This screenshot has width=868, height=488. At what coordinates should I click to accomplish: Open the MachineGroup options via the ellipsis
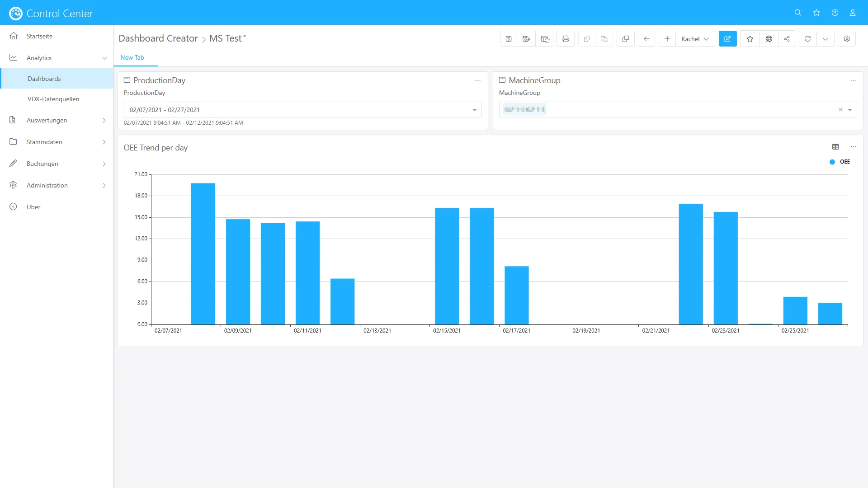[853, 80]
